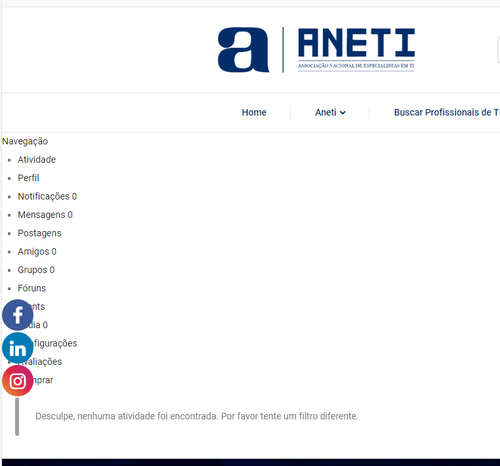Open the LinkedIn social icon
500x466 pixels.
point(18,348)
